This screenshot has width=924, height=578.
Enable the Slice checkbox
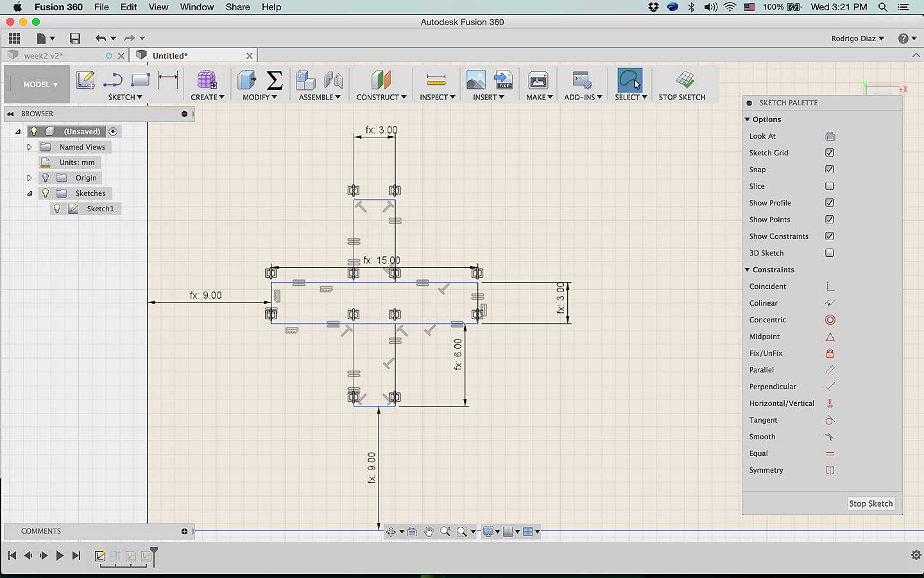coord(830,186)
